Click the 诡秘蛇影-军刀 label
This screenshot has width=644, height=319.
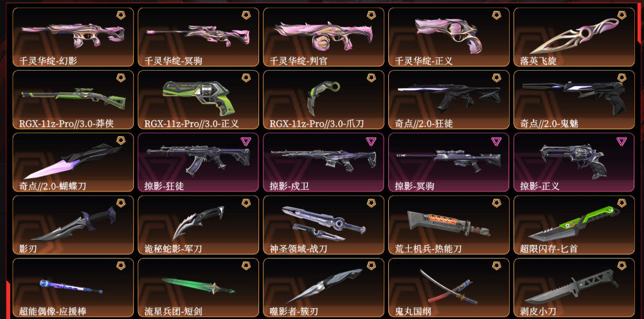point(173,249)
